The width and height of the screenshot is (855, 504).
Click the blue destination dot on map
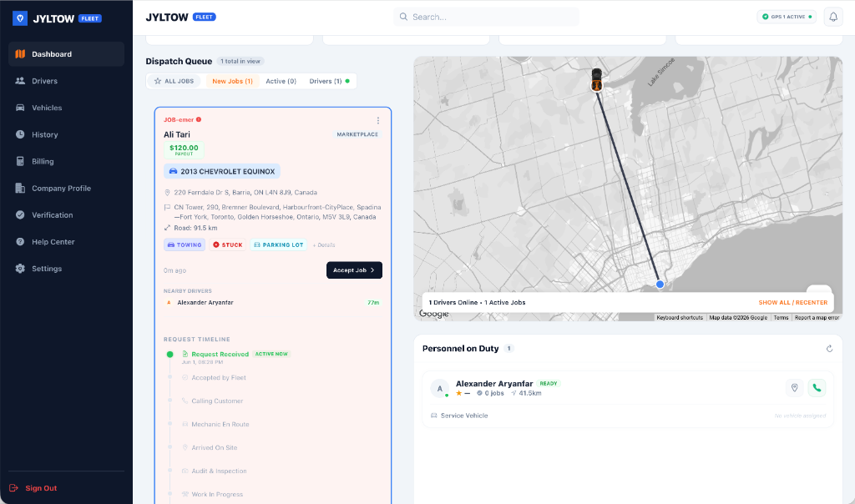pyautogui.click(x=660, y=284)
